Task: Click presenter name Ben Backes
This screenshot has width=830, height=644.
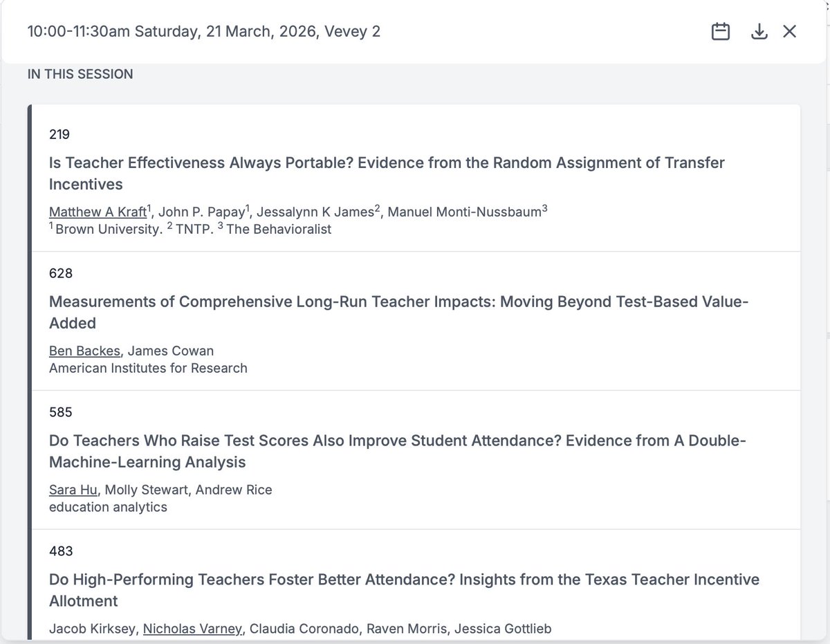Action: point(84,351)
